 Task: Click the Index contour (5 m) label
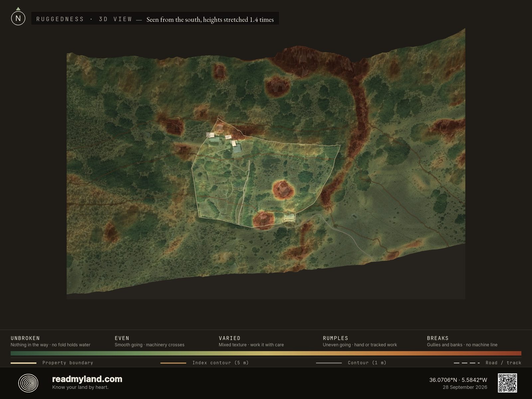pos(220,363)
